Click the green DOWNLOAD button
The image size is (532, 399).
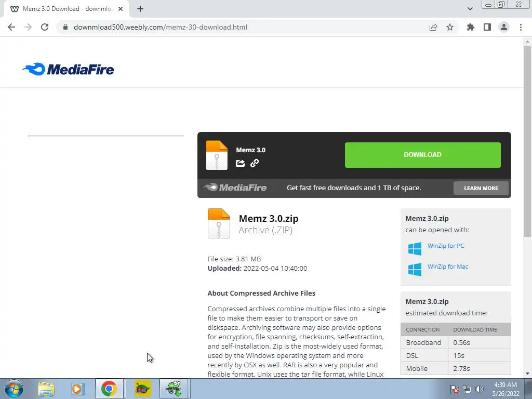point(423,155)
